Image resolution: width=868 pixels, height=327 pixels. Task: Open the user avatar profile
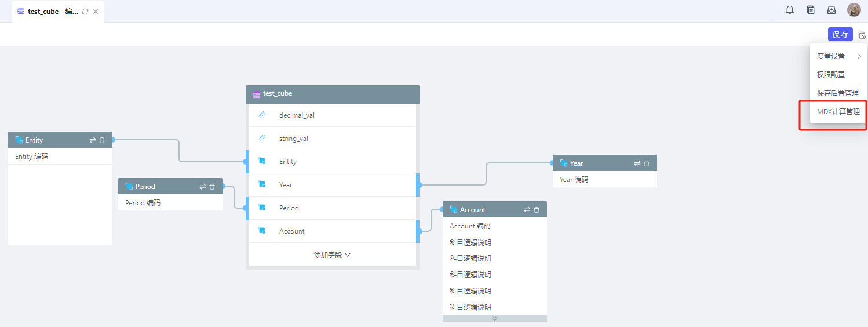tap(854, 10)
